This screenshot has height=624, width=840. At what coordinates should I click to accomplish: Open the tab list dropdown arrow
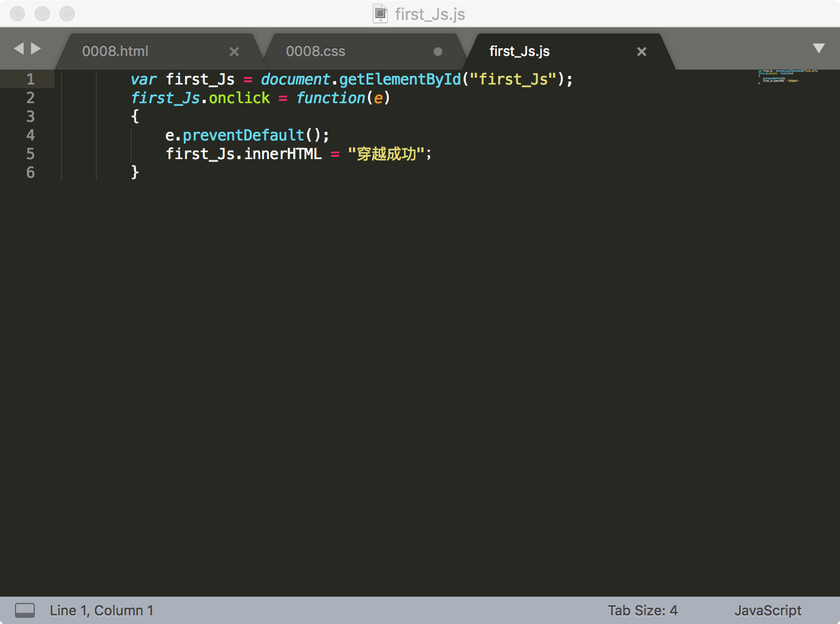point(819,48)
